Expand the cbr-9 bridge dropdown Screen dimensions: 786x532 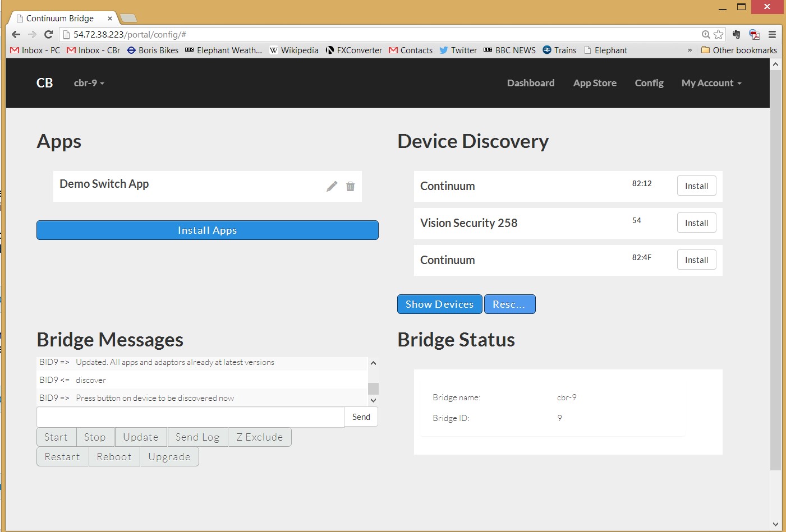tap(89, 83)
